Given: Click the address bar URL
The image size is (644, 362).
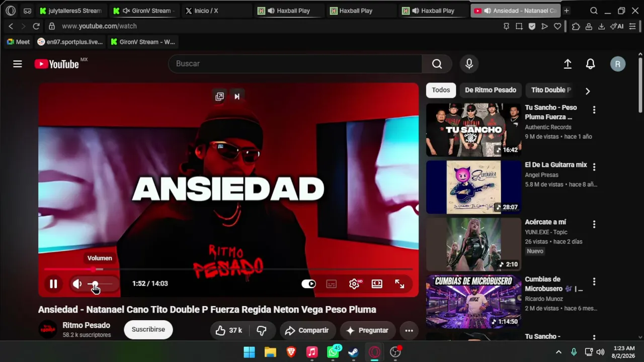Looking at the screenshot, I should [99, 26].
